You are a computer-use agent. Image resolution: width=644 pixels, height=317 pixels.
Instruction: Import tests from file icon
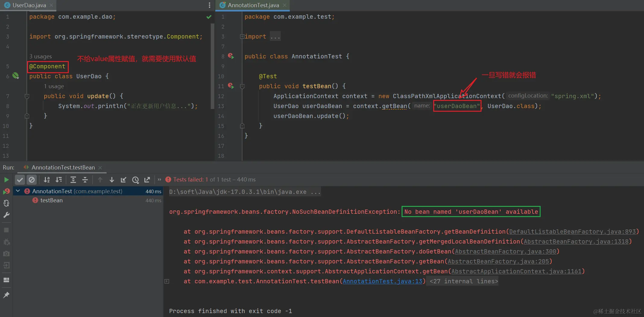[x=124, y=180]
